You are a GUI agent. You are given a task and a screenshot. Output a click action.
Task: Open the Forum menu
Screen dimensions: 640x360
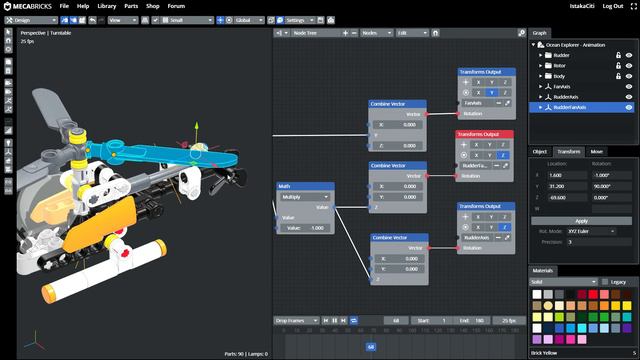point(176,6)
